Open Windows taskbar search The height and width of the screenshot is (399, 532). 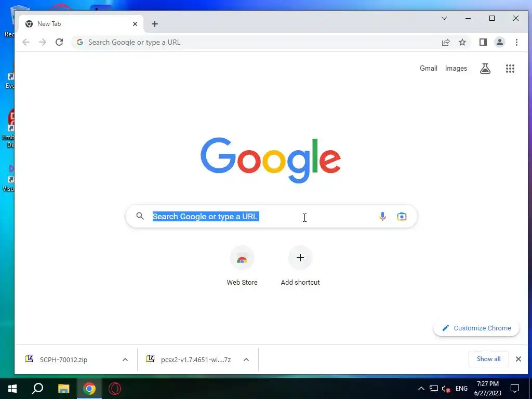click(37, 389)
